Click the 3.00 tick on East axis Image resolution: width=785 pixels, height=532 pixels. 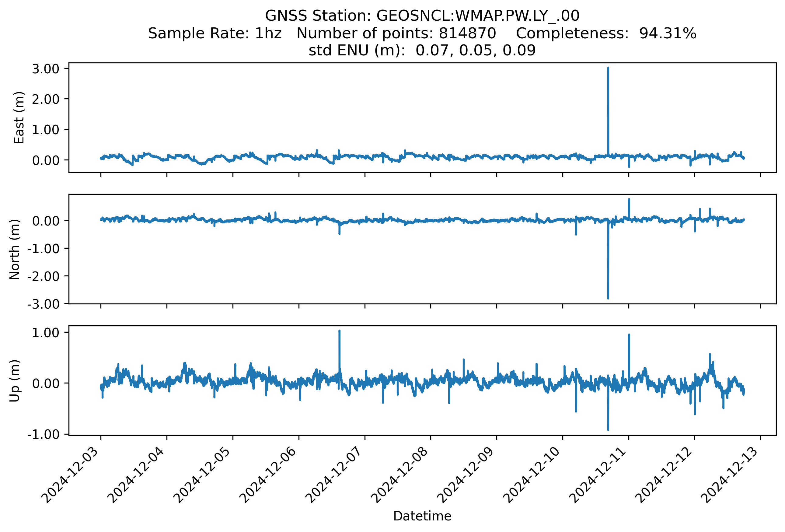pyautogui.click(x=46, y=68)
